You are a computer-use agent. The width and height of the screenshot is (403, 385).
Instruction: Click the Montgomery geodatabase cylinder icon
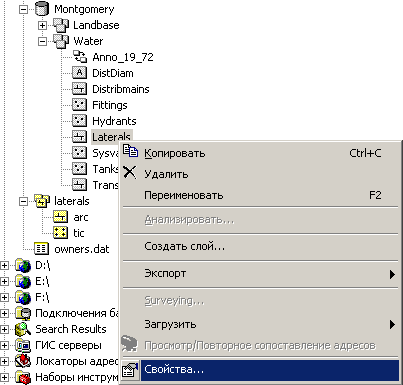(x=42, y=9)
